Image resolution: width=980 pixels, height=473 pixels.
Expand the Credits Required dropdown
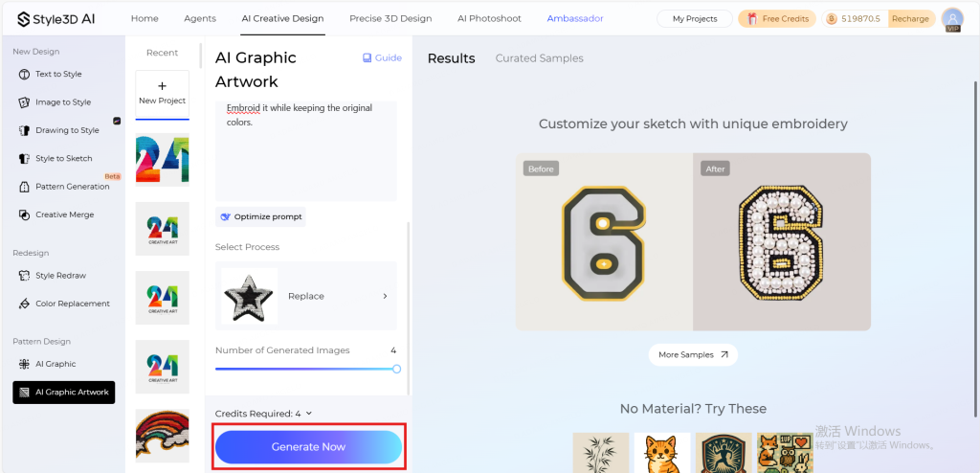[263, 414]
